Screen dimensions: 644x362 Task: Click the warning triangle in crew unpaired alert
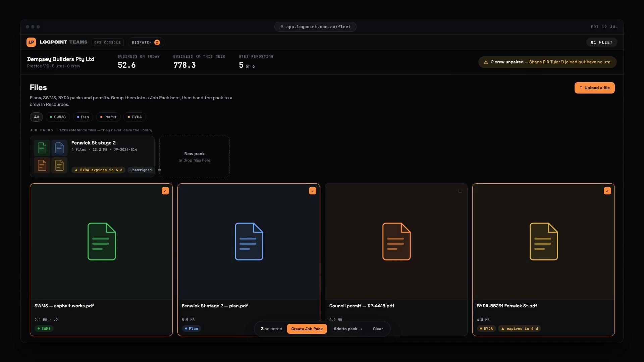pyautogui.click(x=486, y=62)
